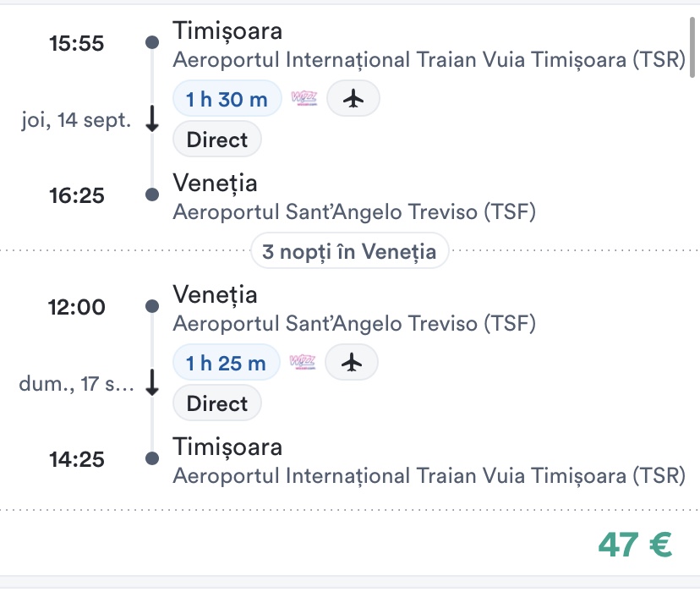
Task: Click the Direct badge under the 1 h 25 m flight
Action: [x=217, y=403]
